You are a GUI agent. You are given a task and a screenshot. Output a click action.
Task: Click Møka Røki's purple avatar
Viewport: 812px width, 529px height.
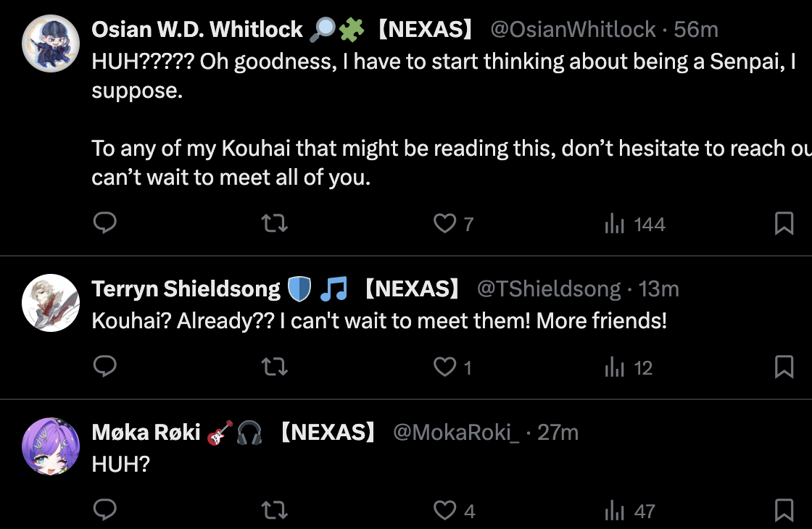click(x=50, y=446)
